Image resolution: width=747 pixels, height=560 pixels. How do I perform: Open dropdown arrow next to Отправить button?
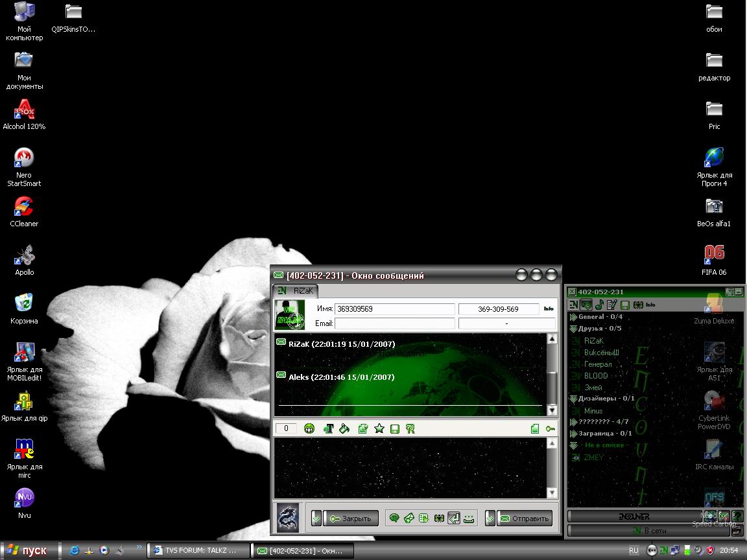(490, 518)
